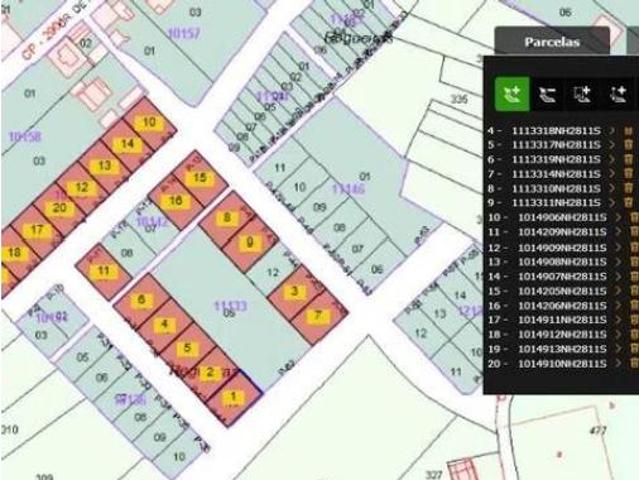Click yellow marker 12 on the map
The width and height of the screenshot is (639, 480).
(82, 188)
